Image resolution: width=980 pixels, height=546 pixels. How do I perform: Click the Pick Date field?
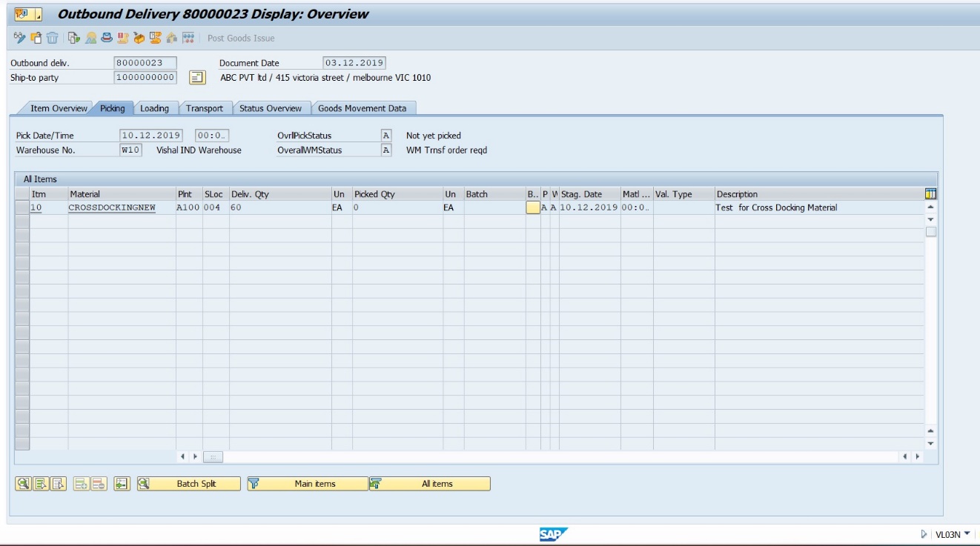(151, 136)
